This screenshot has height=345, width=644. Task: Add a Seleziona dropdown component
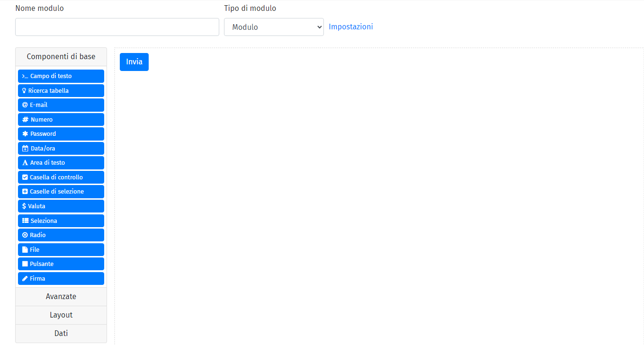pyautogui.click(x=61, y=220)
